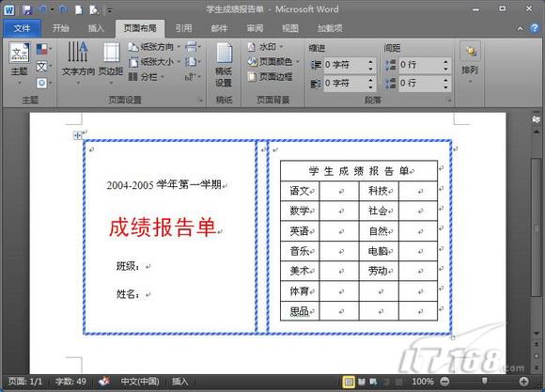Viewport: 545px width, 392px height.
Task: Toggle Insert/Overtype mode (插入) in status bar
Action: point(179,382)
